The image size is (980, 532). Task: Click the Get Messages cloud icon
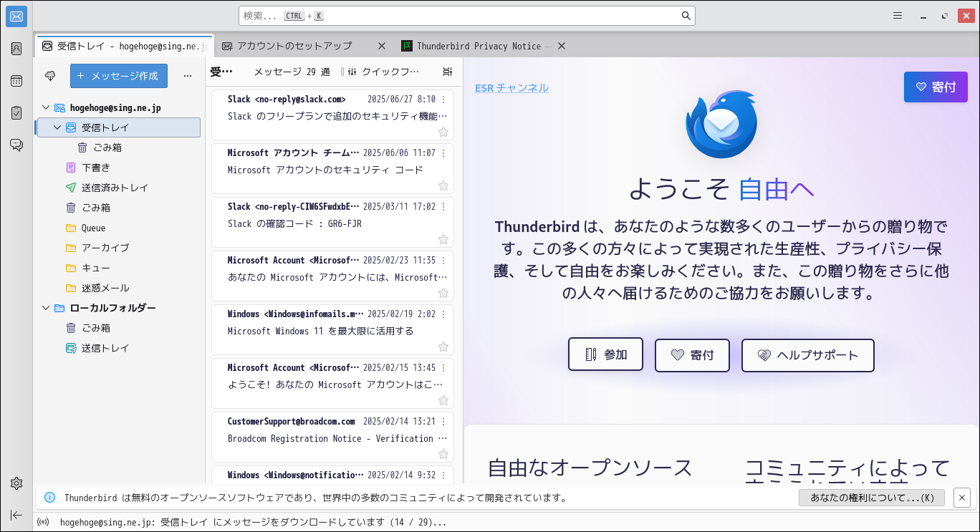point(50,75)
